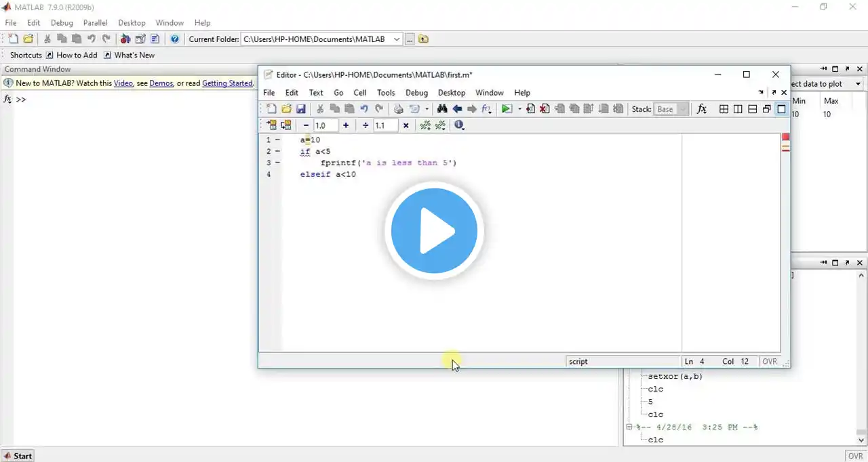Go up one folder level with the folder icon
The height and width of the screenshot is (462, 868).
coord(423,39)
